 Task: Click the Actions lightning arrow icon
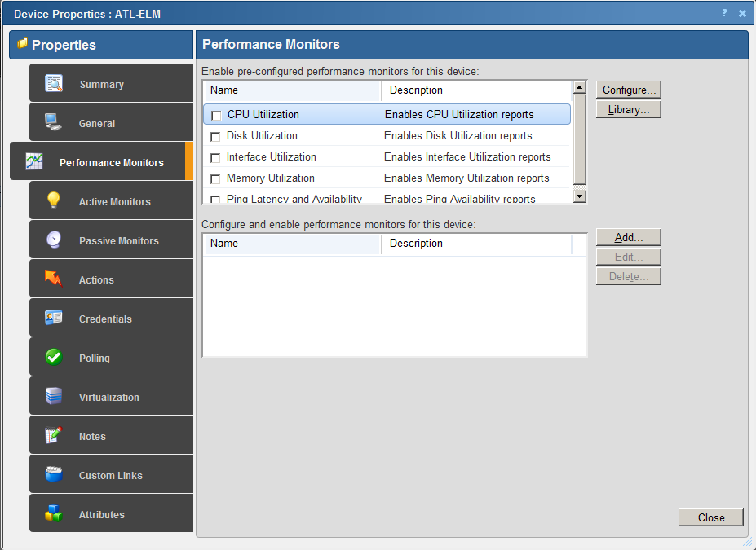click(54, 279)
